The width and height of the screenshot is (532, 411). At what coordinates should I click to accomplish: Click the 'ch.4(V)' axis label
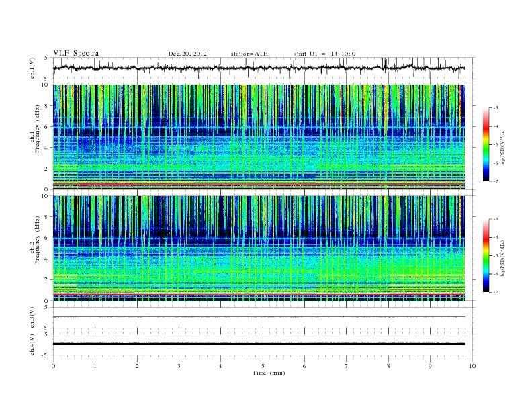point(32,345)
